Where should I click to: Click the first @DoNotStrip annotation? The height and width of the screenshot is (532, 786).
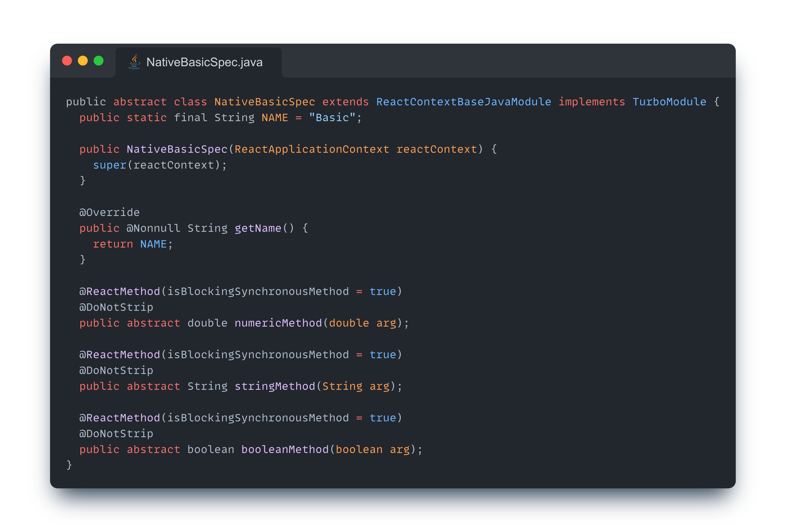(x=116, y=307)
